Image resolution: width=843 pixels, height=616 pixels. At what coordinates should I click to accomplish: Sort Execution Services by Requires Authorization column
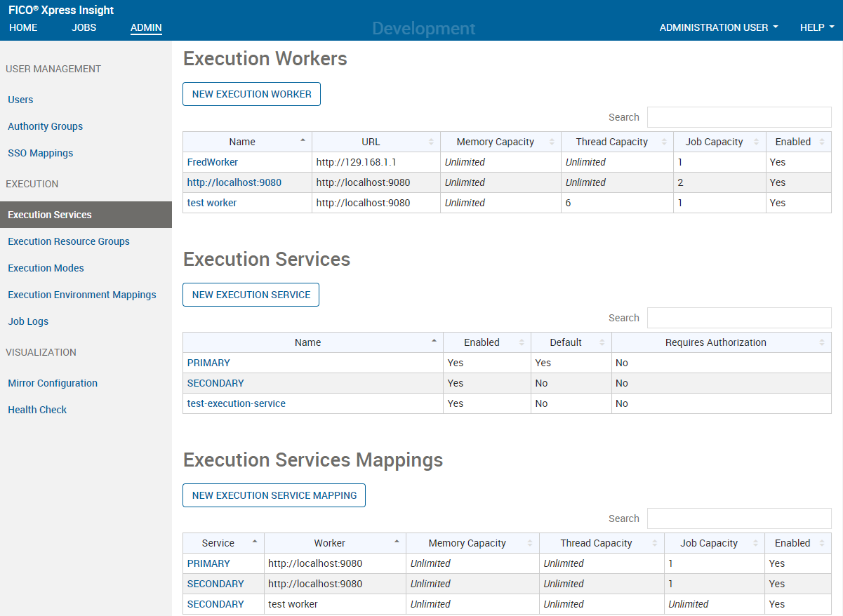[715, 342]
